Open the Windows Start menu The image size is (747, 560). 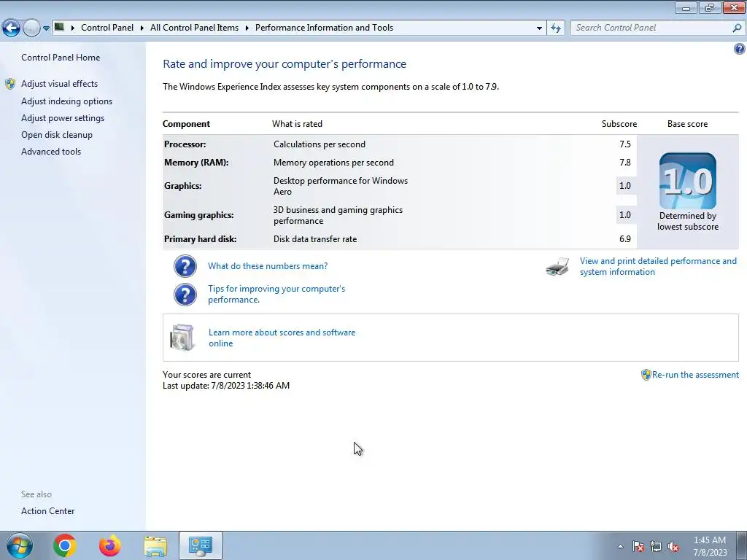pyautogui.click(x=20, y=545)
